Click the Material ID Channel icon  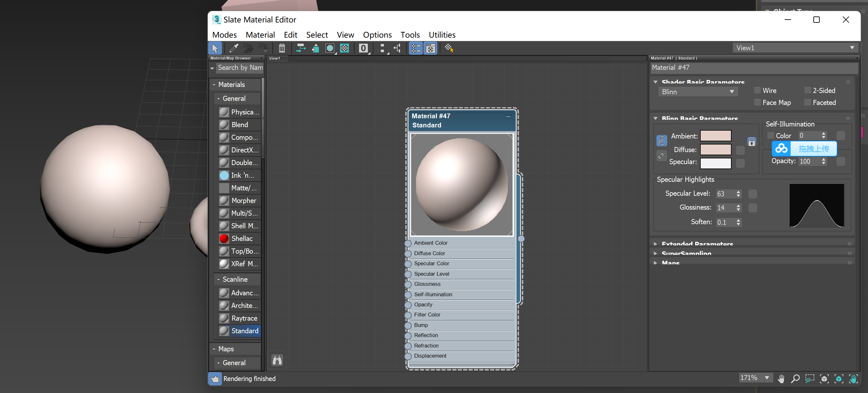click(363, 48)
